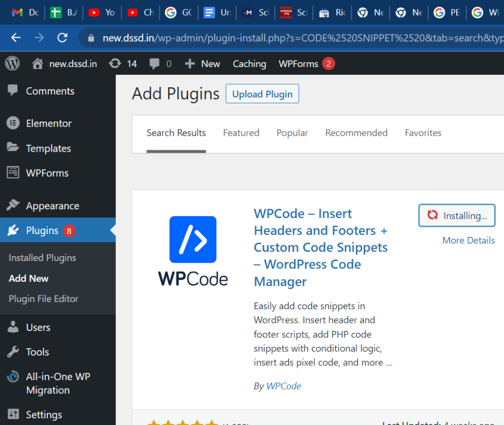Click the WPCode plugin logo thumbnail
The image size is (504, 425).
(x=193, y=251)
